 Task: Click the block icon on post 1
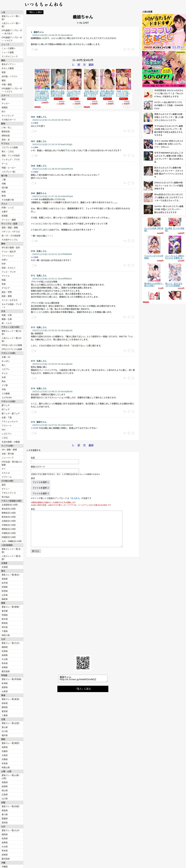point(133,49)
